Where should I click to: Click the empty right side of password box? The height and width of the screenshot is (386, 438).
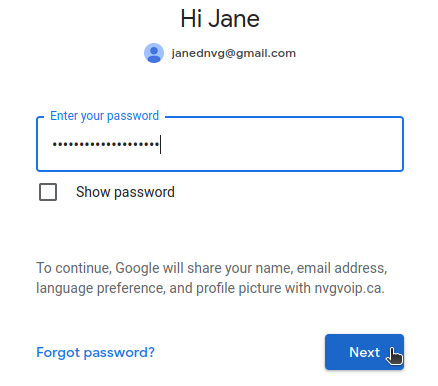282,144
